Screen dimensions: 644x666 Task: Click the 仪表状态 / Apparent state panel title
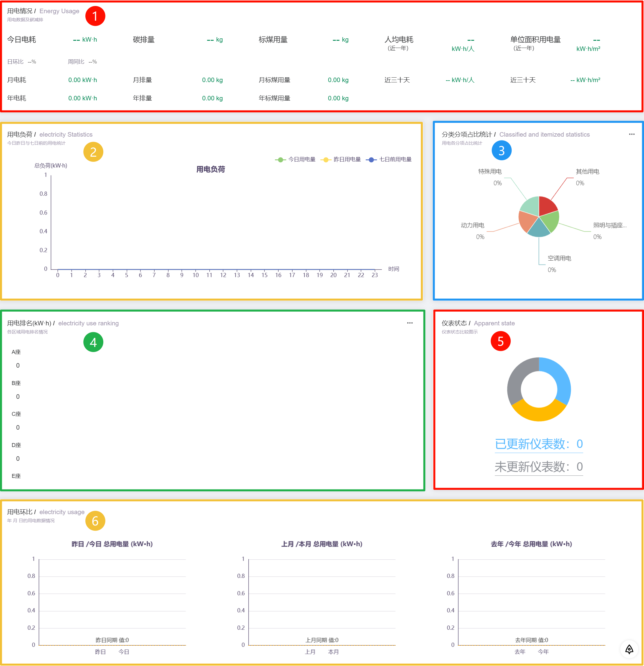coord(478,323)
